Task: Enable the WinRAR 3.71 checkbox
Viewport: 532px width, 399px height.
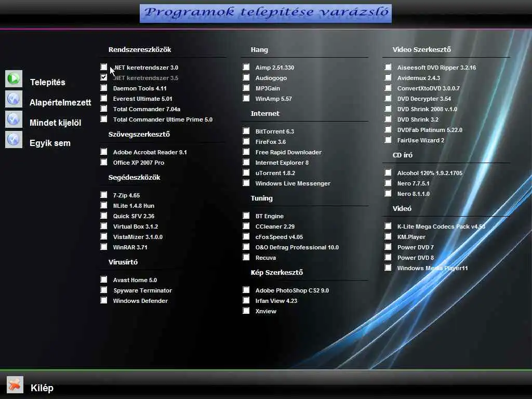Action: [104, 247]
